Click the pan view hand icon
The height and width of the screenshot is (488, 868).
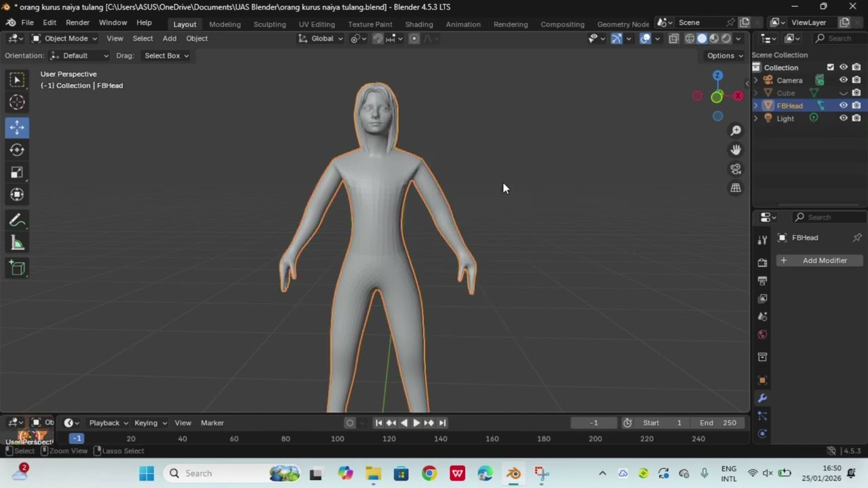(736, 150)
